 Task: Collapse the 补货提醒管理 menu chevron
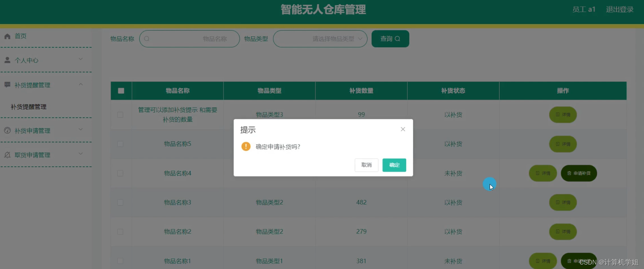click(81, 84)
